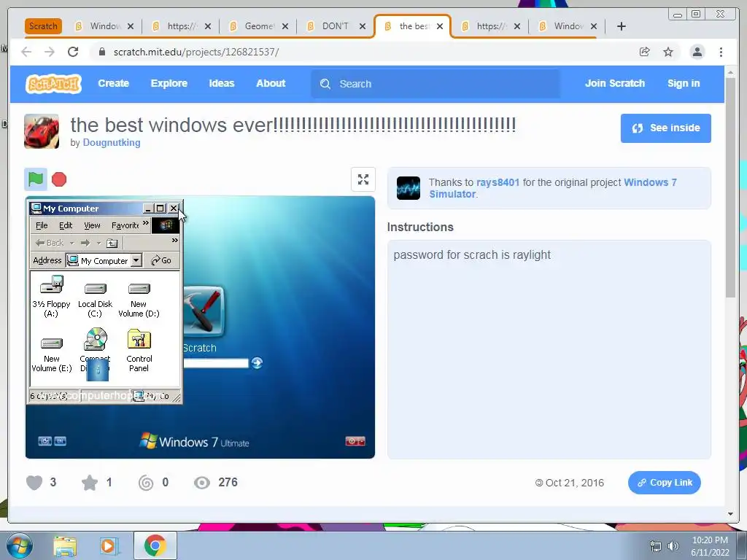Click the Go button in My Computer address bar
This screenshot has width=747, height=560.
(x=161, y=260)
